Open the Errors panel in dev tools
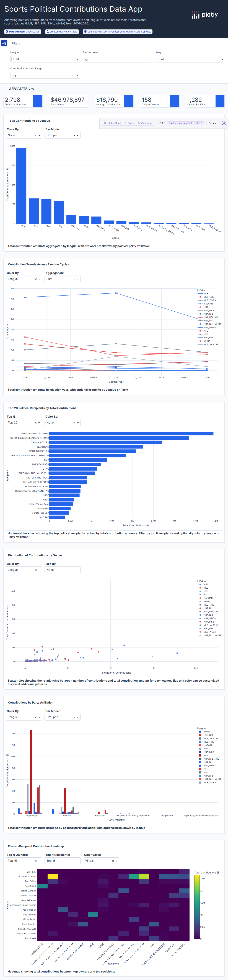The image size is (228, 980). pyautogui.click(x=129, y=123)
